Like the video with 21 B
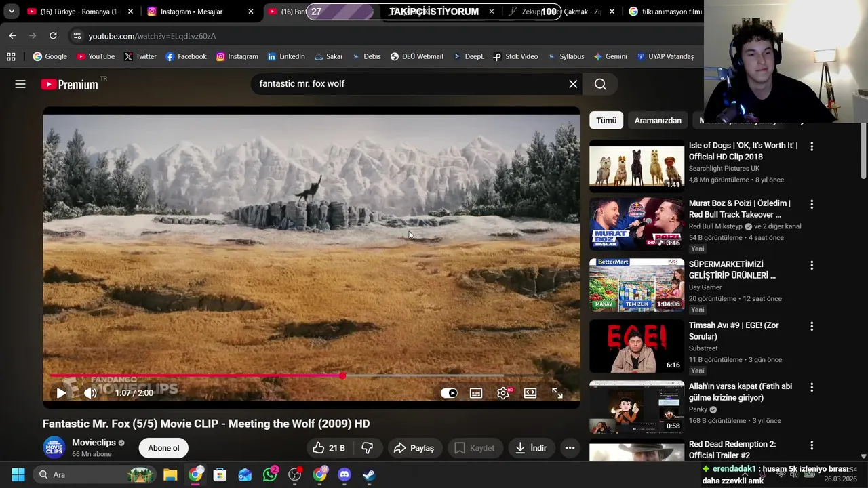The width and height of the screenshot is (868, 488). pos(329,448)
